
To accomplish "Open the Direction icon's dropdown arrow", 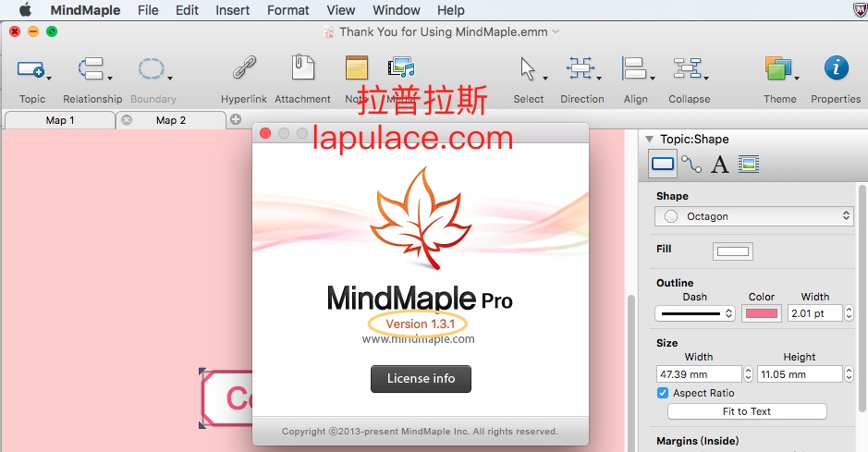I will click(x=599, y=78).
